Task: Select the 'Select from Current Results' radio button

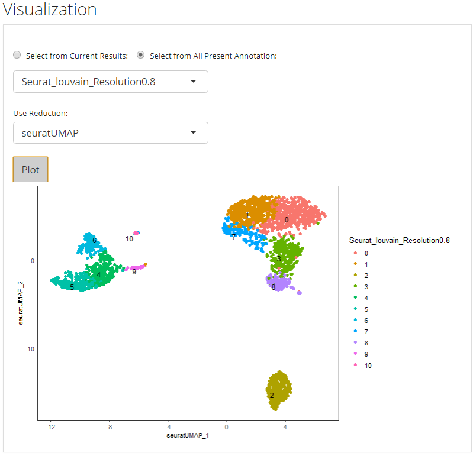Action: click(x=17, y=54)
